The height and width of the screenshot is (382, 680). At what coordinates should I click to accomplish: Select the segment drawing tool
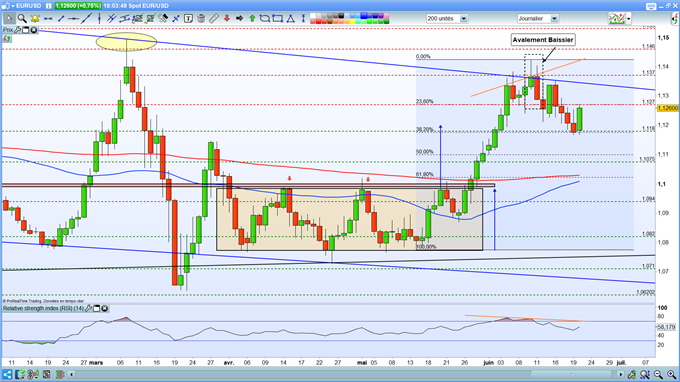(x=61, y=19)
